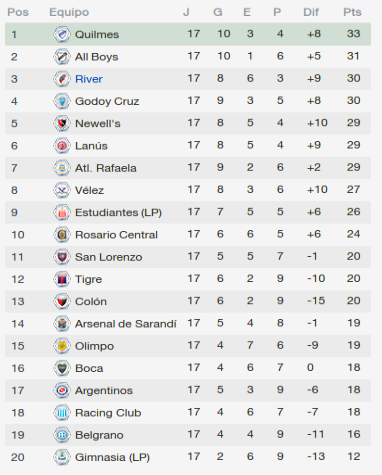Click the Tigre club badge
Screen dimensions: 382x475
(62, 279)
